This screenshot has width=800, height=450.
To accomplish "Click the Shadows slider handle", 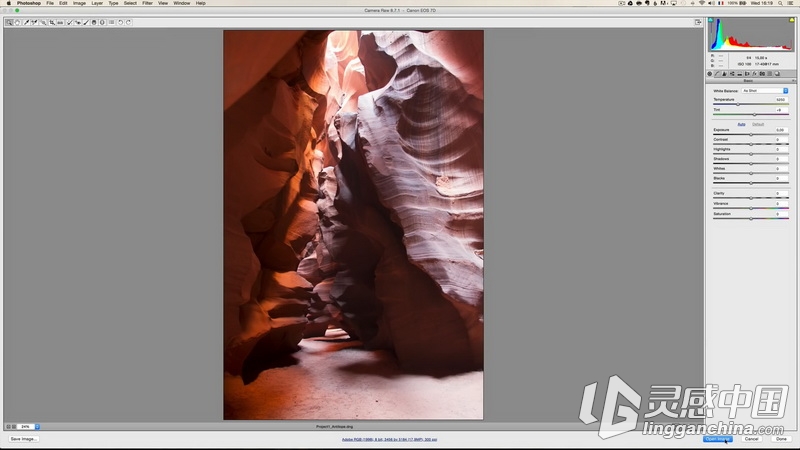I will point(751,164).
